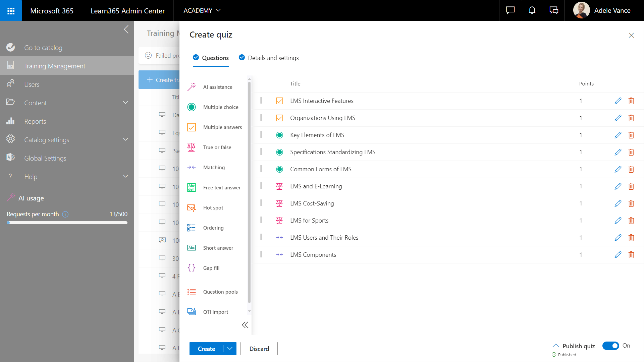Click the AI assistance wand icon
The image size is (644, 362).
click(x=192, y=87)
